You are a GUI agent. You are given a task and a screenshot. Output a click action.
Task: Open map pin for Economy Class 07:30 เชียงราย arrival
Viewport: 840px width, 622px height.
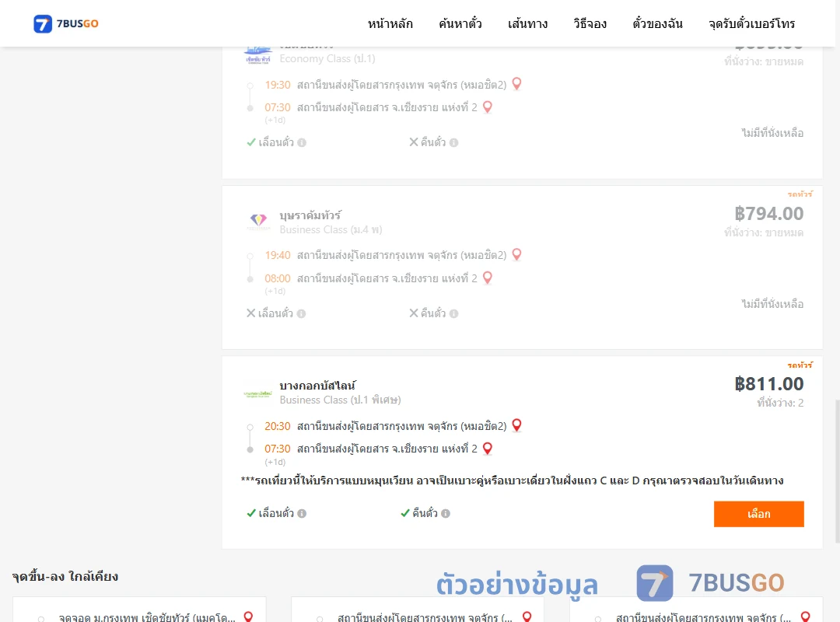[488, 107]
